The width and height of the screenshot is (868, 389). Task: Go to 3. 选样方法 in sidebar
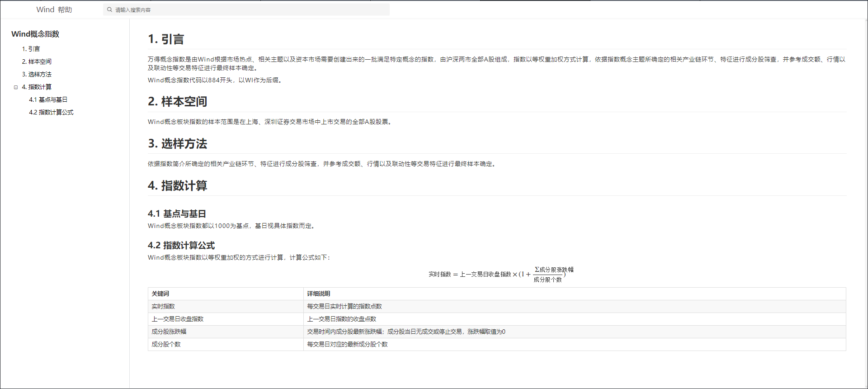click(37, 74)
